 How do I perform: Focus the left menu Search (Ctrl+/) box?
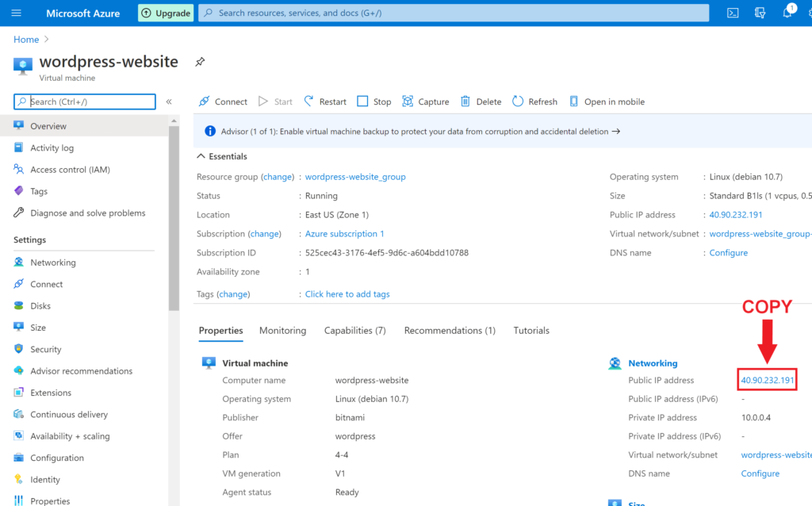coord(85,102)
